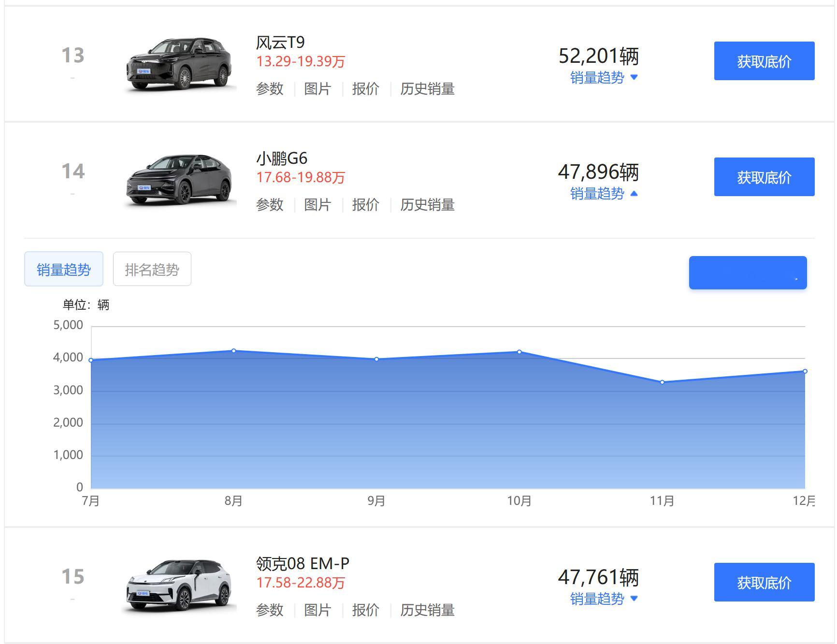The width and height of the screenshot is (837, 644).
Task: Open the 风云T9 model title
Action: [x=280, y=43]
